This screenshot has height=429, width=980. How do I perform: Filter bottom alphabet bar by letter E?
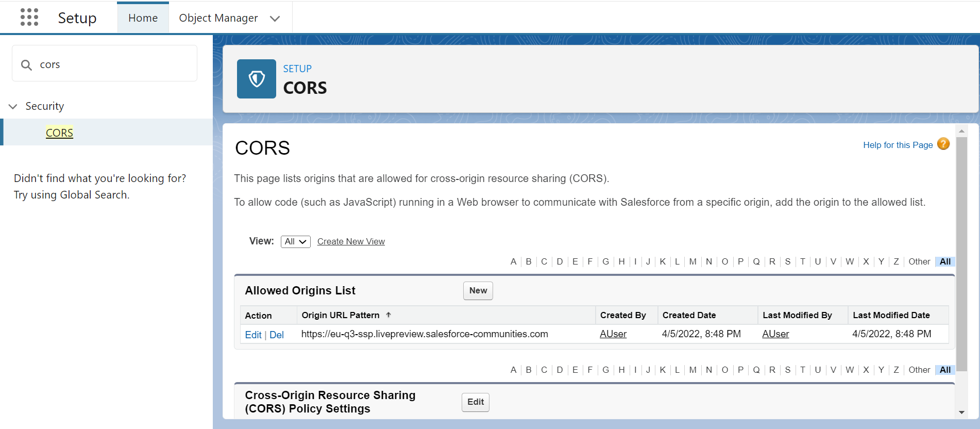pos(575,370)
